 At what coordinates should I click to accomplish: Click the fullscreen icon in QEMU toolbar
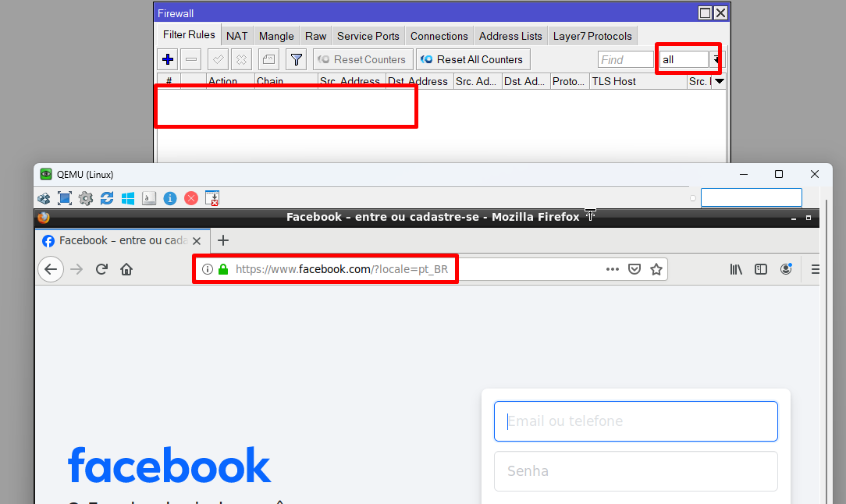(x=65, y=199)
